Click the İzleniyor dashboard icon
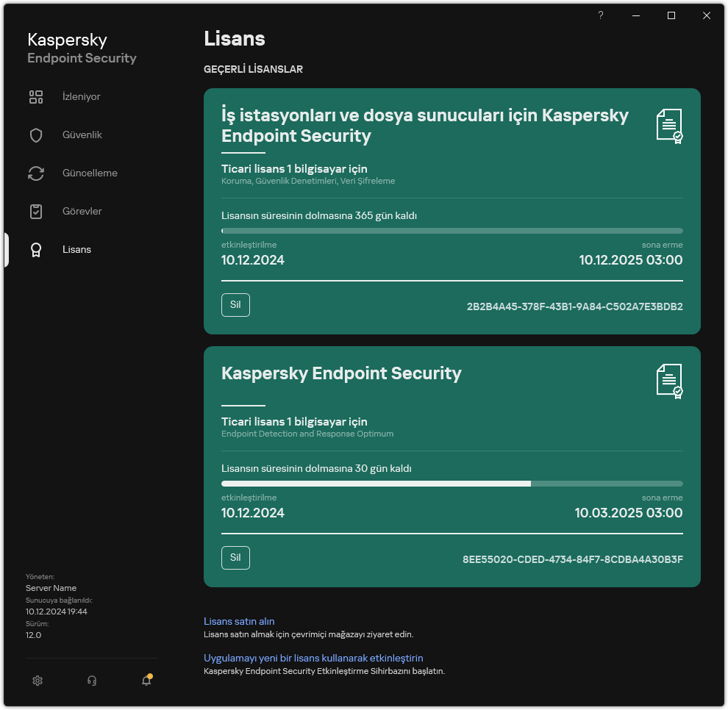This screenshot has width=728, height=710. tap(36, 97)
